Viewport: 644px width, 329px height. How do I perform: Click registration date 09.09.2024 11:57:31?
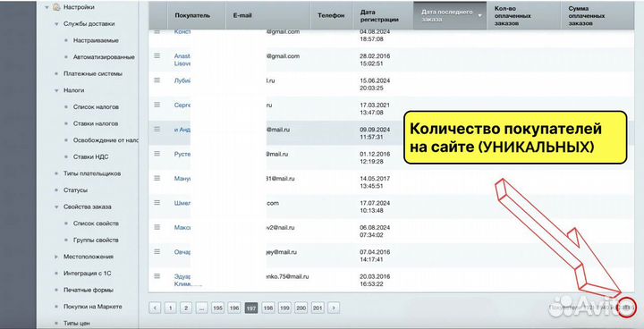coord(375,133)
